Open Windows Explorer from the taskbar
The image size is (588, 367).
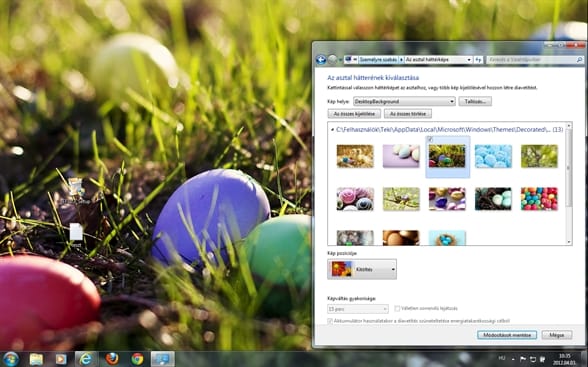click(36, 359)
